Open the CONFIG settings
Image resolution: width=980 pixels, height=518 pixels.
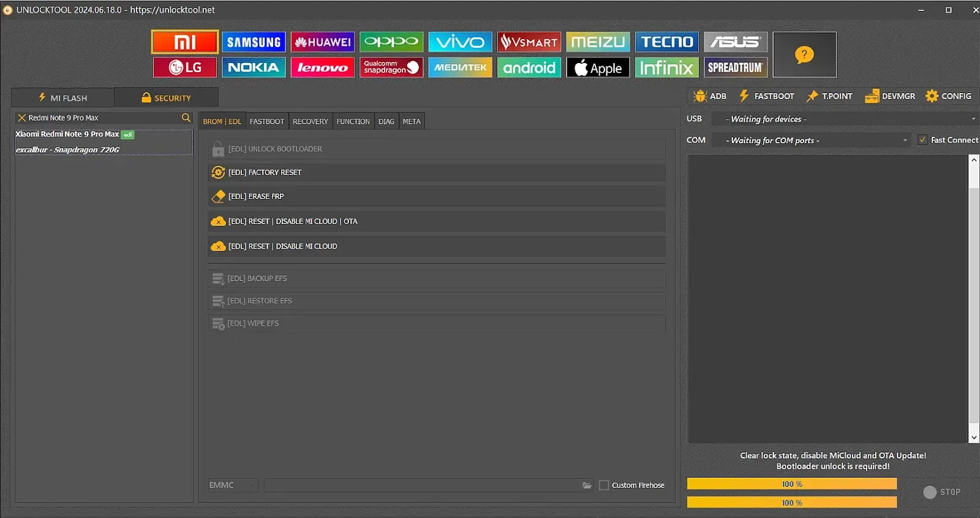tap(948, 96)
